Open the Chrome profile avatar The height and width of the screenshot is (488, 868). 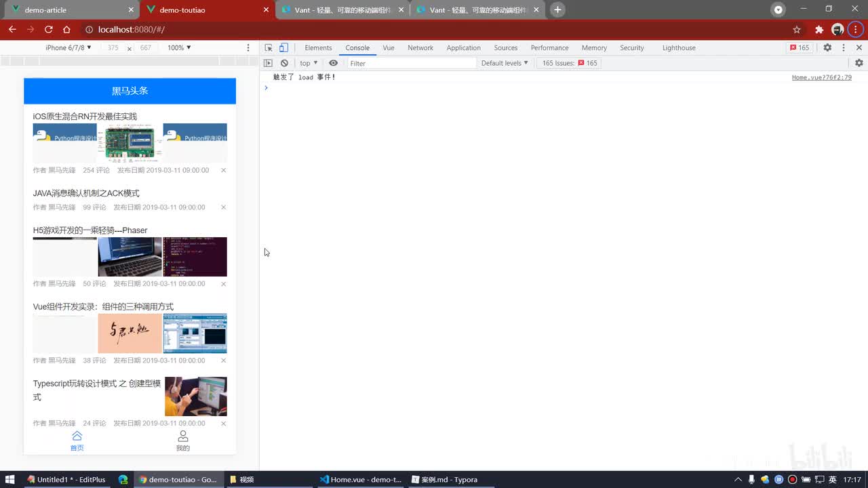click(x=837, y=29)
